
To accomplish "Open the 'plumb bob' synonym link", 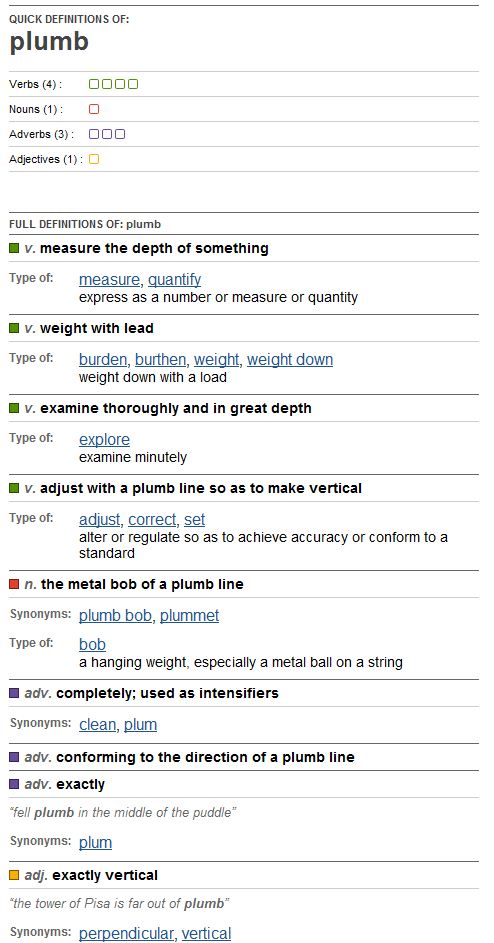I will 116,616.
